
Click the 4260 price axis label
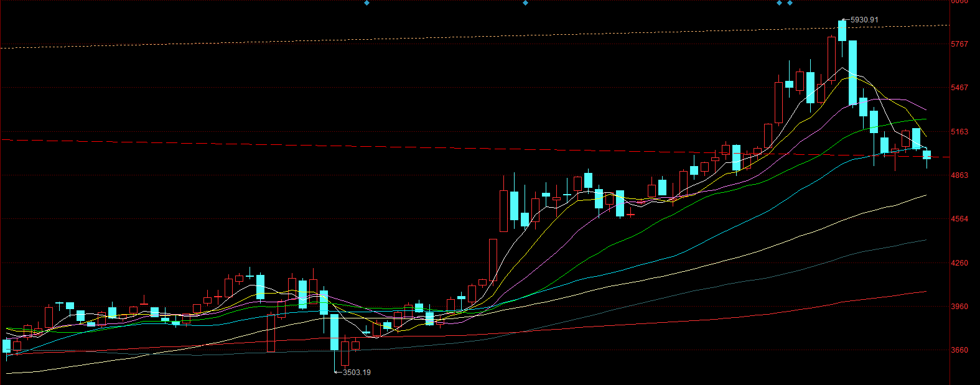(959, 263)
